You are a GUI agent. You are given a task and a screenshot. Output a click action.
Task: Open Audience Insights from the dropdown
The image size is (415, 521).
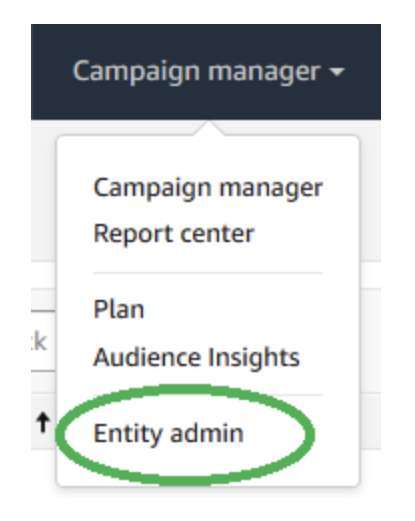[197, 357]
